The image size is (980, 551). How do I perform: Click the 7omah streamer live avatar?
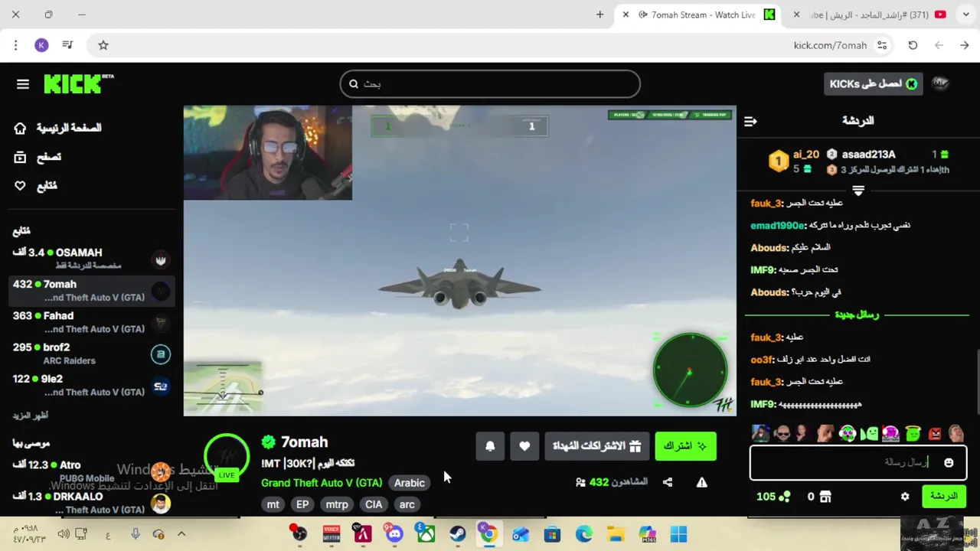pyautogui.click(x=227, y=457)
